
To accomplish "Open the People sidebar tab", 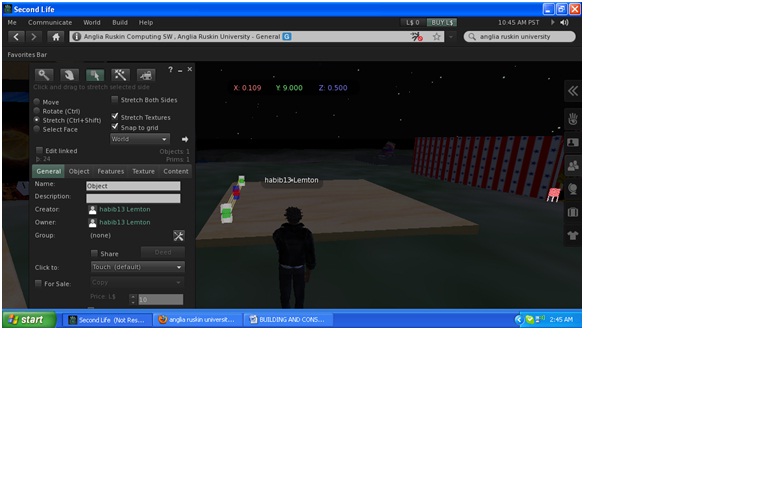I will [573, 166].
